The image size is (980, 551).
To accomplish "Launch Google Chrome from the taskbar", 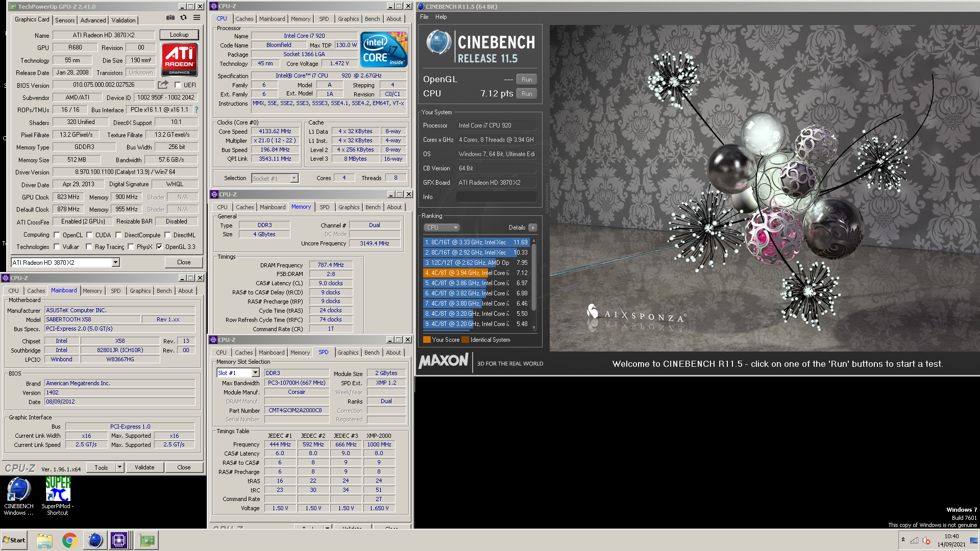I will pyautogui.click(x=69, y=540).
